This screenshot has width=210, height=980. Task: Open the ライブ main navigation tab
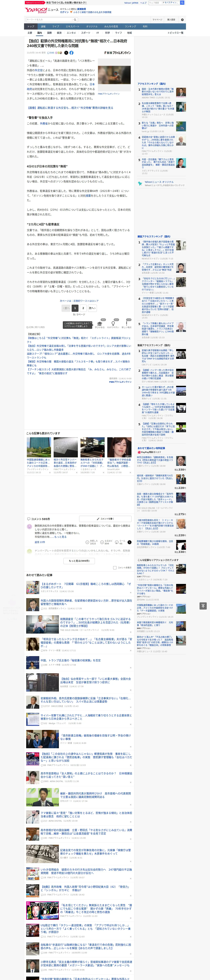coord(56,27)
